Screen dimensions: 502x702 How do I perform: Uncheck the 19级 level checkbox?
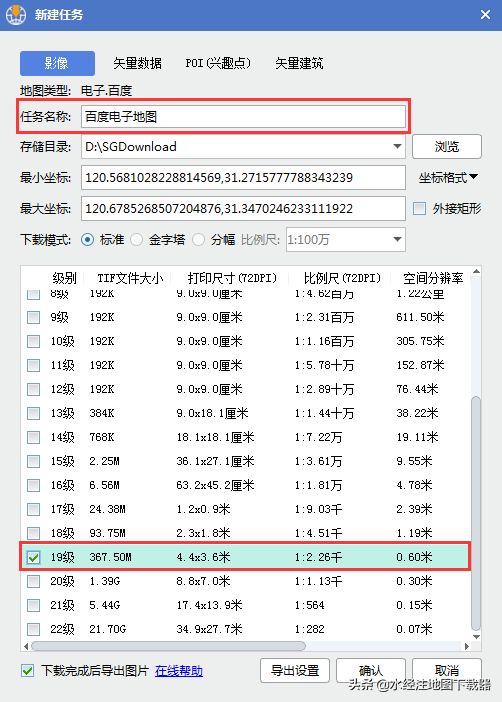point(34,557)
